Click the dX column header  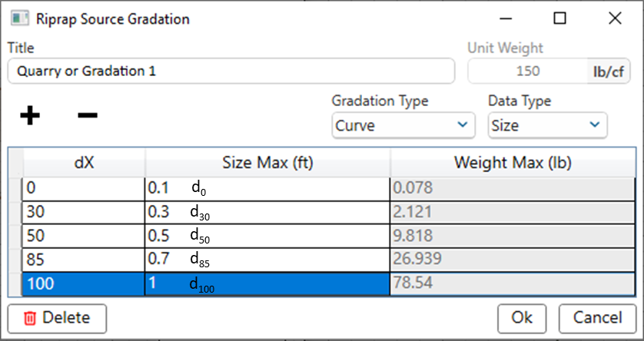83,163
